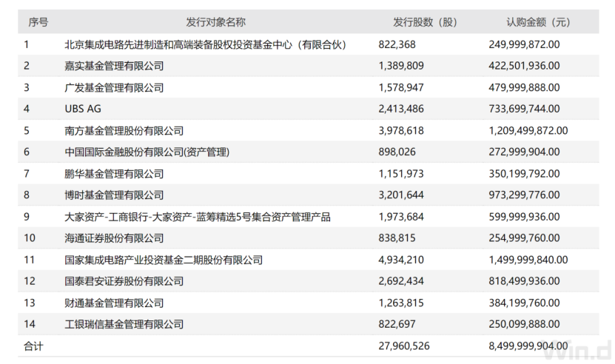The height and width of the screenshot is (364, 615).
Task: Click serial number 13 in 财通基金 row
Action: (x=30, y=303)
